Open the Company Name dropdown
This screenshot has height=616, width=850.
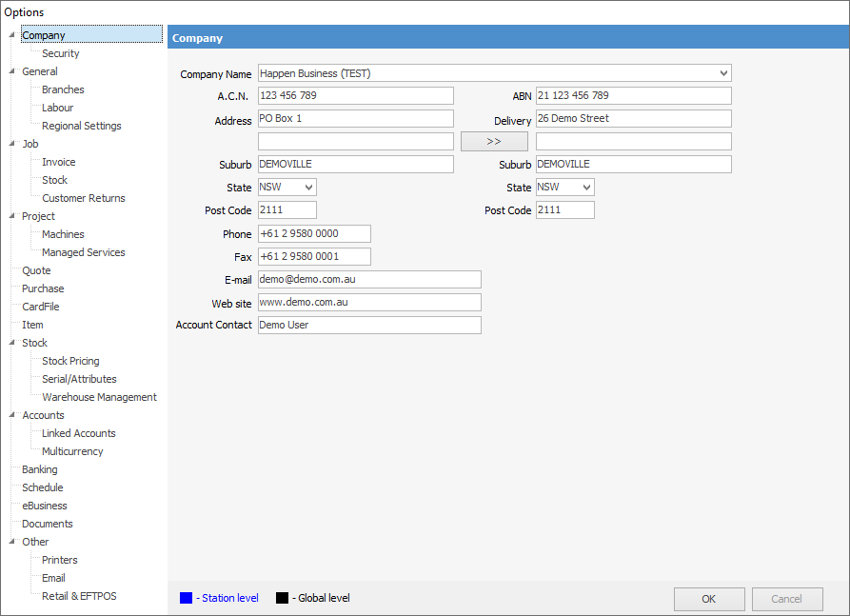coord(723,73)
